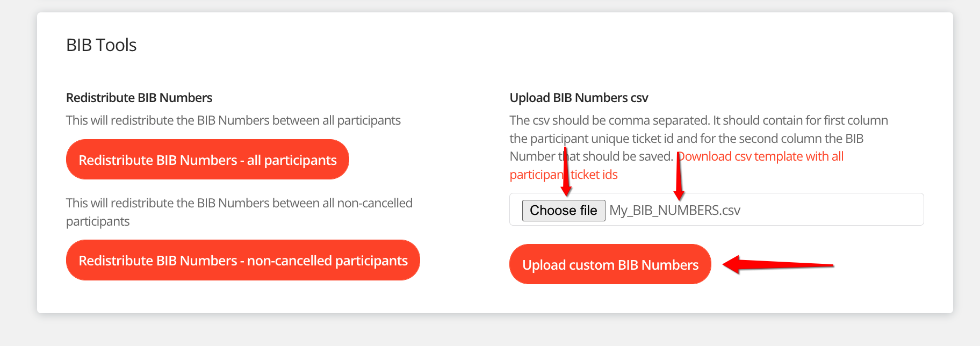
Task: Click description mentioning non-cancelled participants
Action: [x=239, y=203]
